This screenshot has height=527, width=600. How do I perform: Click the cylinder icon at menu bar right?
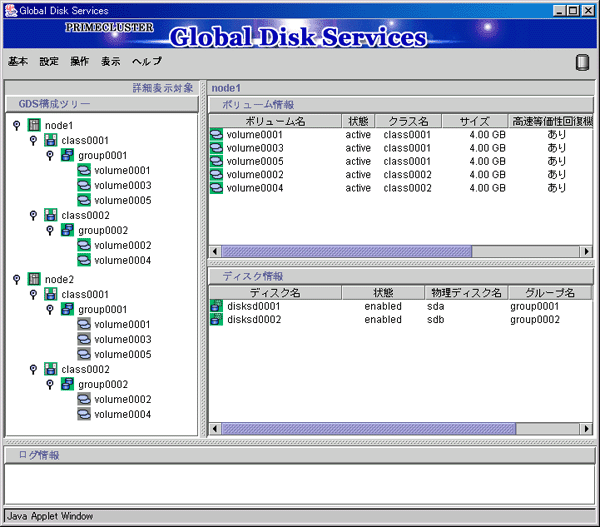582,62
